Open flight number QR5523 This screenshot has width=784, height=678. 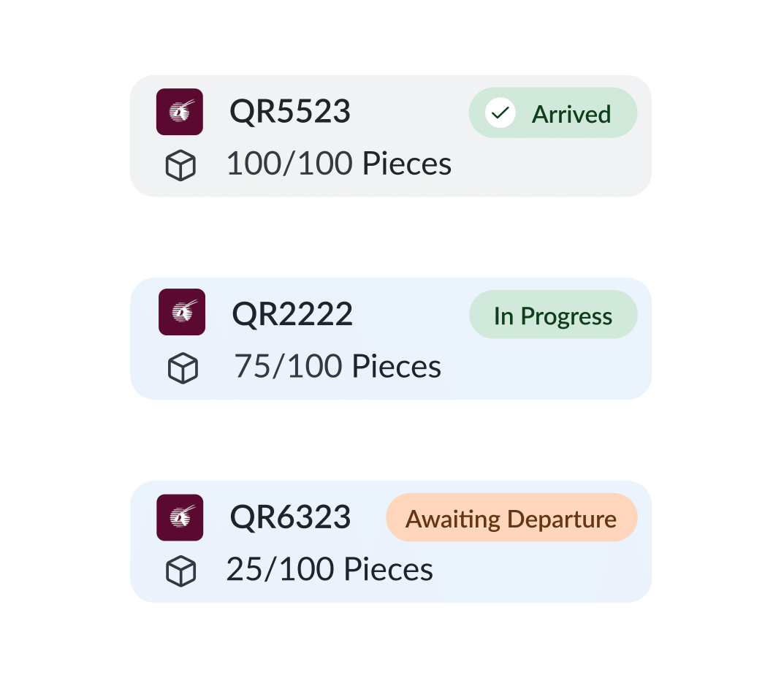tap(290, 111)
